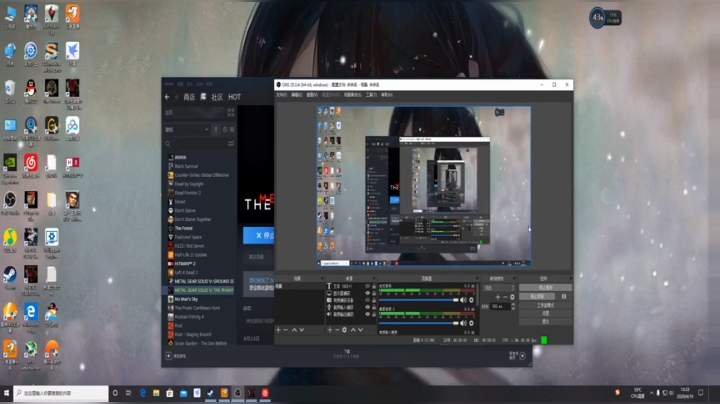This screenshot has height=404, width=720.
Task: Open settings gear of first mixer channel
Action: (x=471, y=300)
